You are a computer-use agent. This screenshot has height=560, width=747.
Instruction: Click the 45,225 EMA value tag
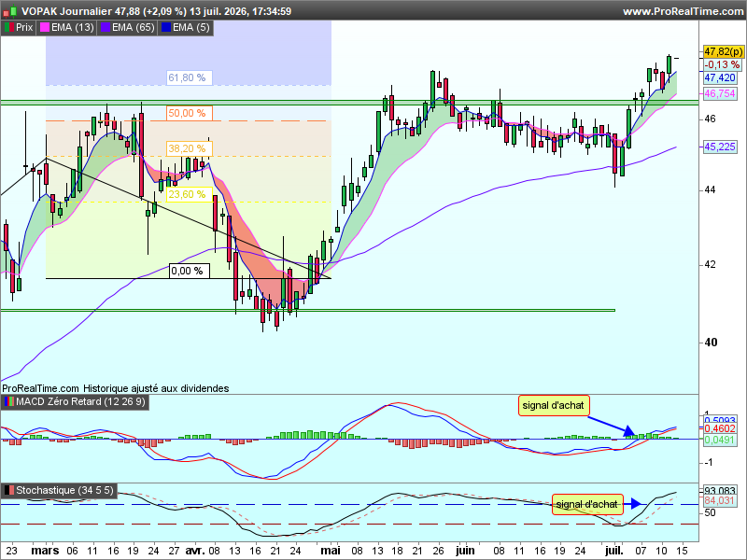[x=720, y=147]
